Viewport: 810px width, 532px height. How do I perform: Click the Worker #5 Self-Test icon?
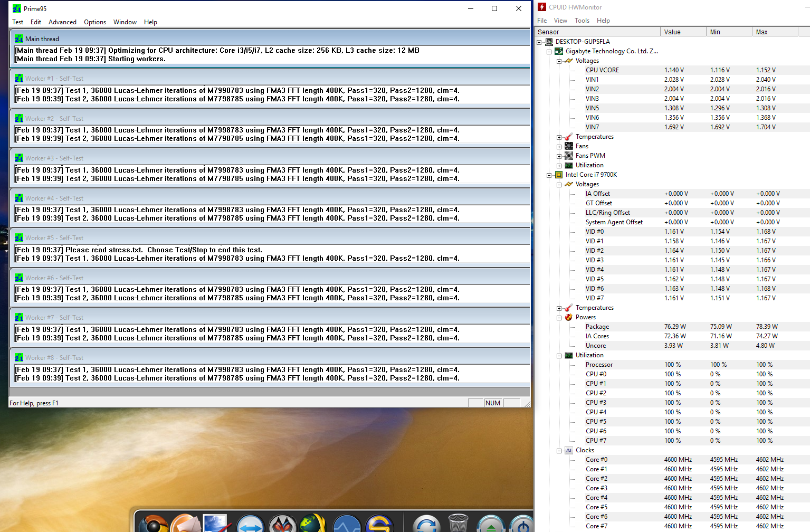click(19, 237)
